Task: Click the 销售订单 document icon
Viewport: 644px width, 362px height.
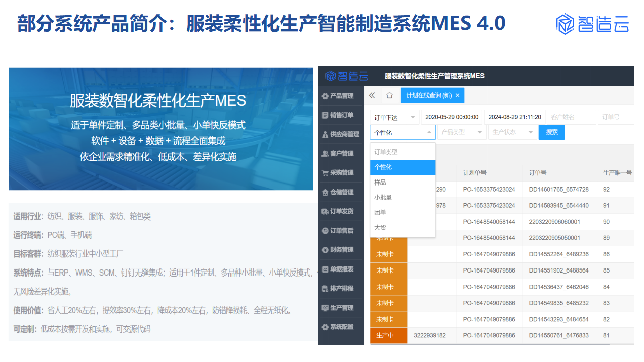Action: pyautogui.click(x=325, y=115)
